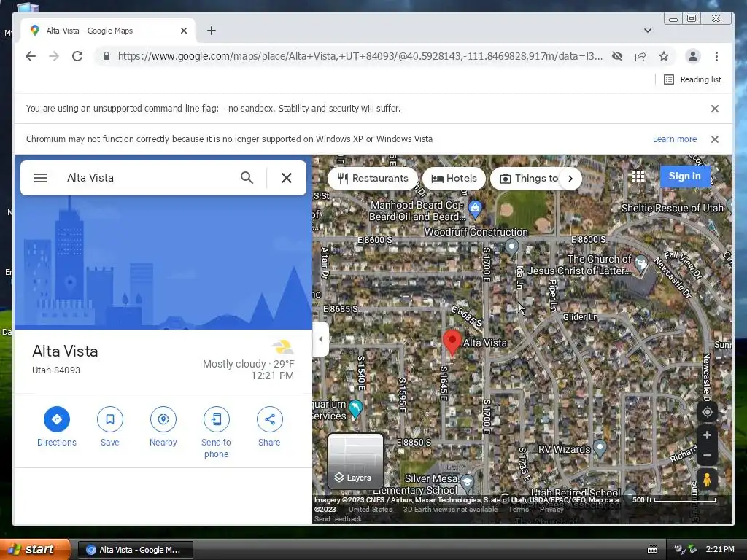
Task: Click Send feedback link
Action: (338, 519)
